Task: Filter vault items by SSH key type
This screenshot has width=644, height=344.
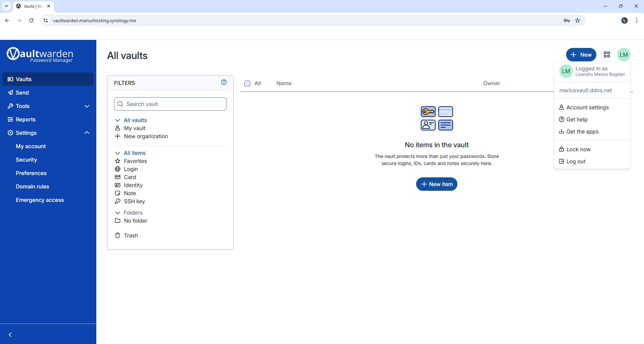Action: tap(134, 201)
